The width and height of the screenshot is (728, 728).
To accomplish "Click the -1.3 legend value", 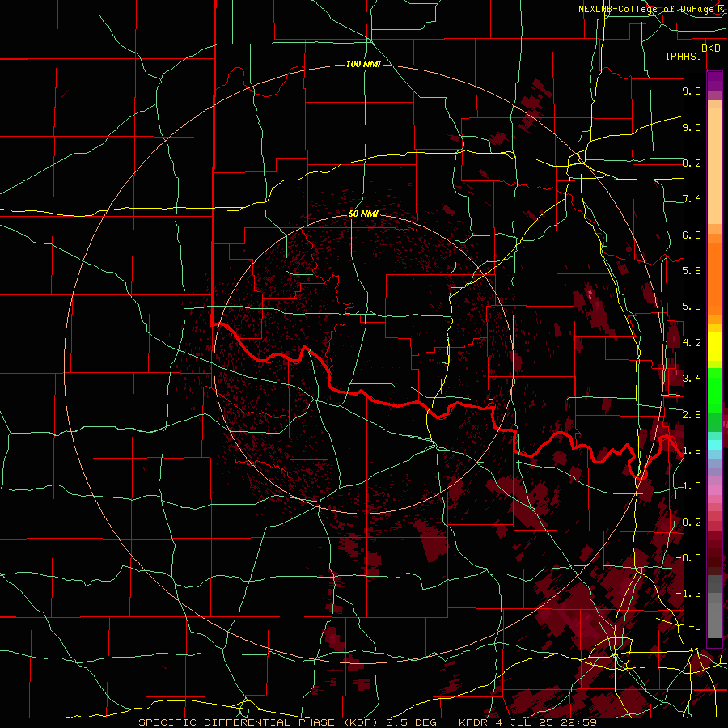I will click(688, 594).
